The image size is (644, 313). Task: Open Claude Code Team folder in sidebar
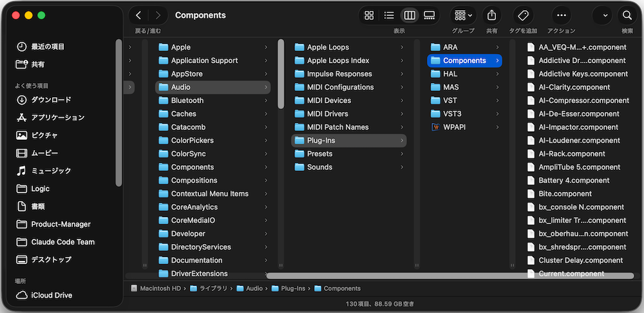click(55, 242)
